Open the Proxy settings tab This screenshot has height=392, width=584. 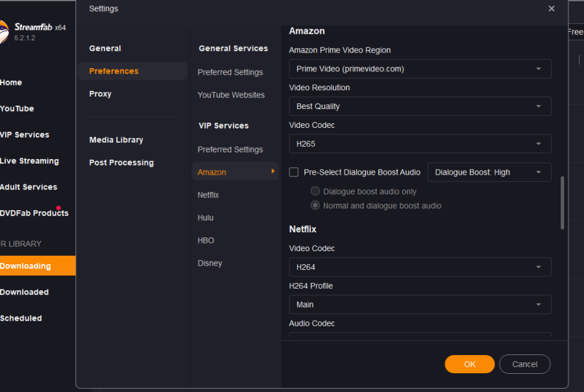pos(101,93)
